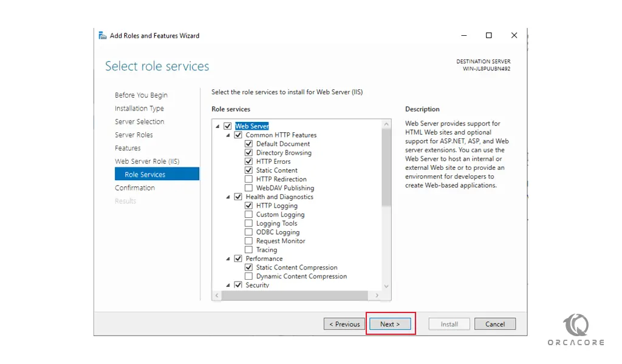
Task: Uncheck Health and Diagnostics
Action: point(238,197)
